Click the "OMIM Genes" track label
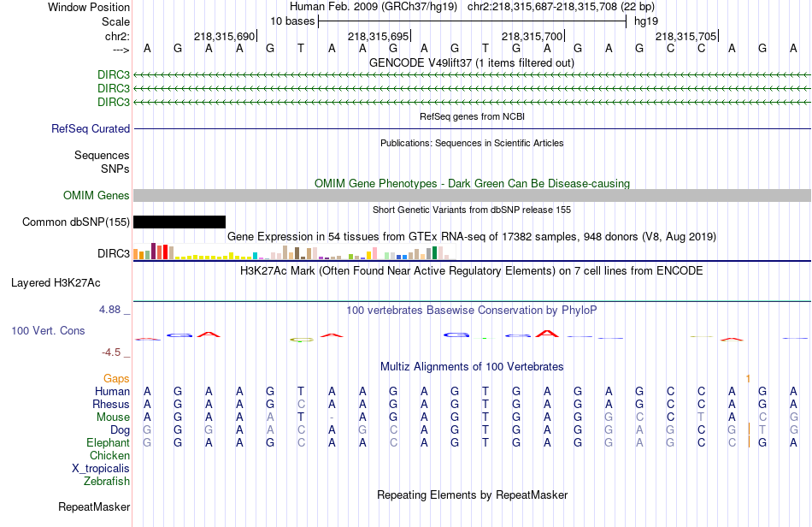 (97, 195)
